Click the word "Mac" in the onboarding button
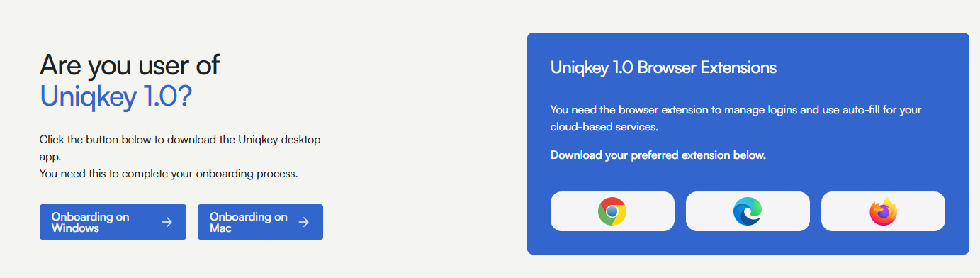980x278 pixels. 221,228
